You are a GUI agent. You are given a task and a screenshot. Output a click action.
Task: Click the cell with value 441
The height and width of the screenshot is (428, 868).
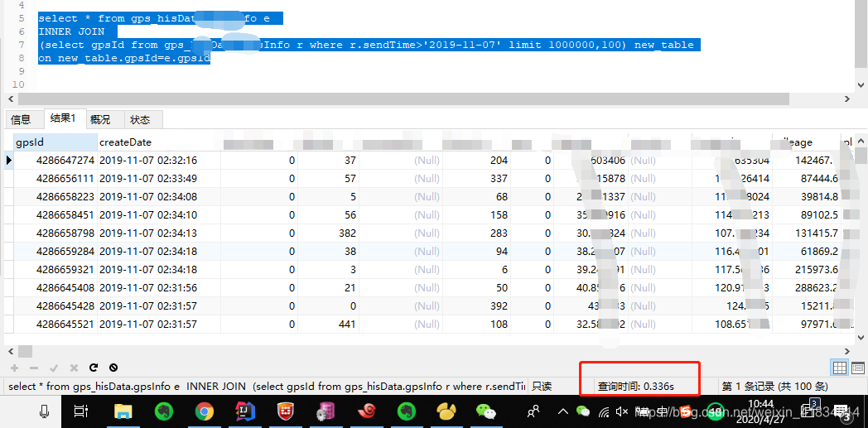(x=328, y=324)
